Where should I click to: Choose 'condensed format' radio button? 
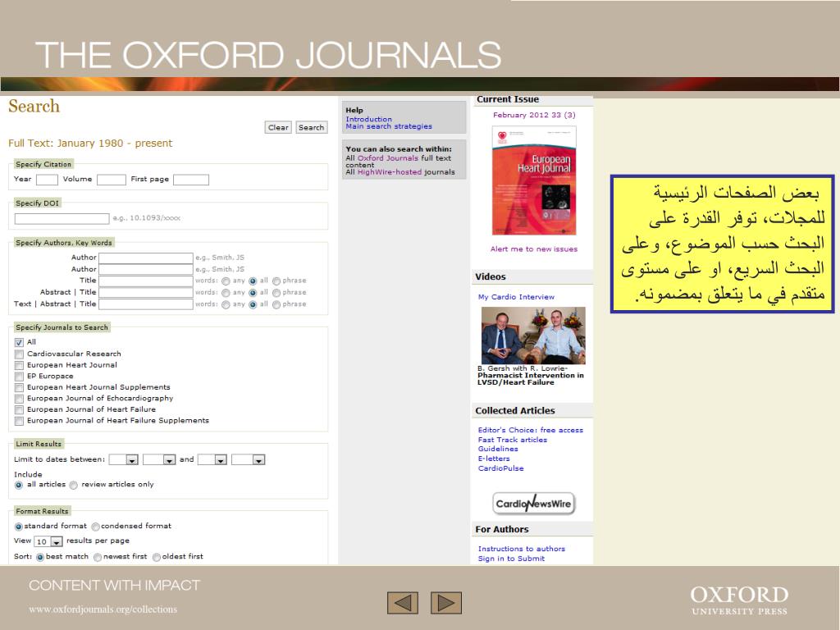point(95,527)
